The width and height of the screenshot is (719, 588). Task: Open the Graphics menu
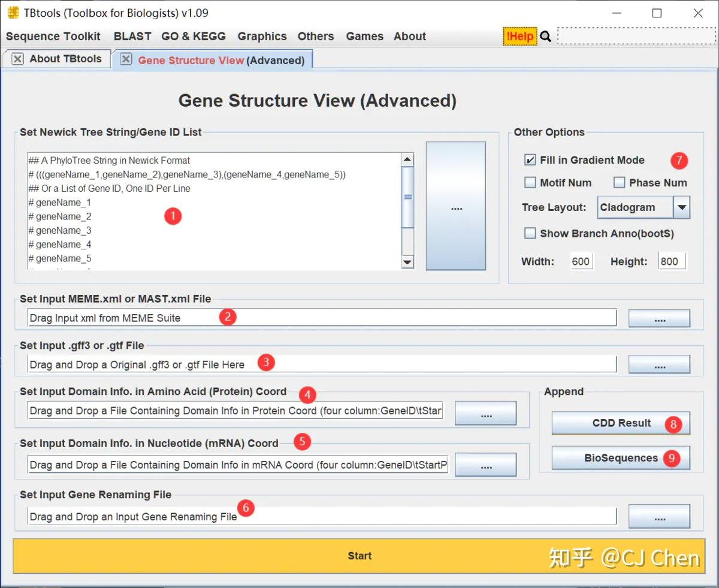tap(262, 36)
